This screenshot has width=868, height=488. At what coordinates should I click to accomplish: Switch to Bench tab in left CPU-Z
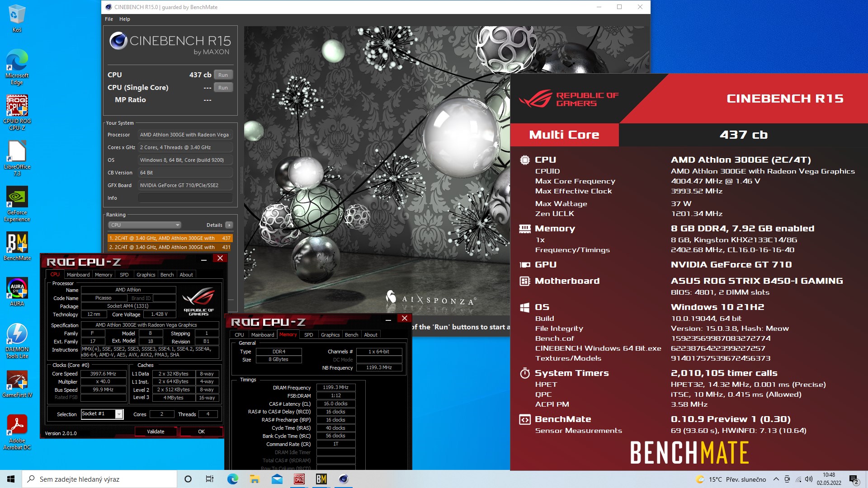(167, 275)
